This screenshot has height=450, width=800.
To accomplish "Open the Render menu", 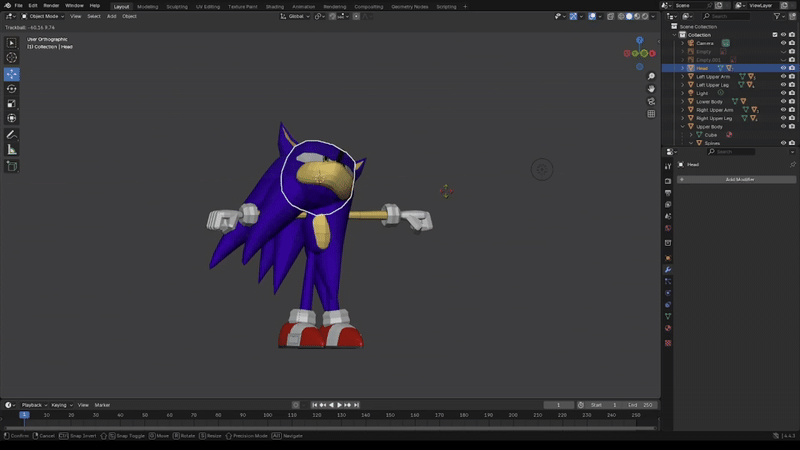I will [51, 6].
